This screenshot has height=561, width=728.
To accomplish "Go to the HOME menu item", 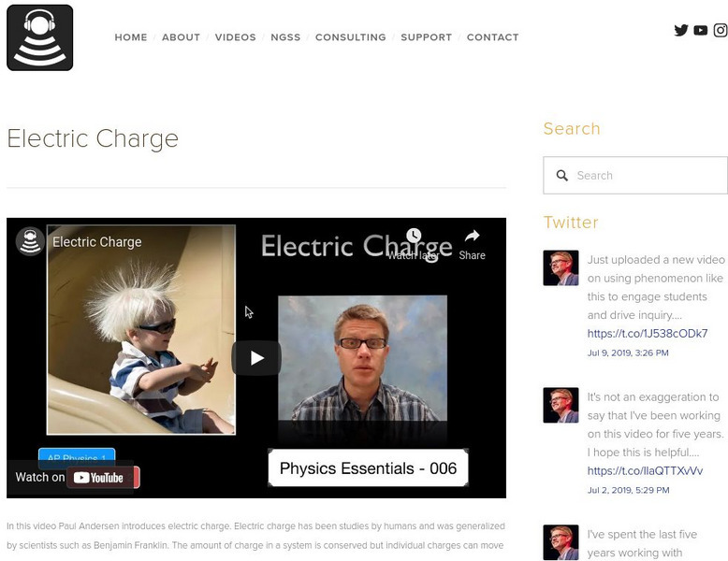I will point(131,37).
